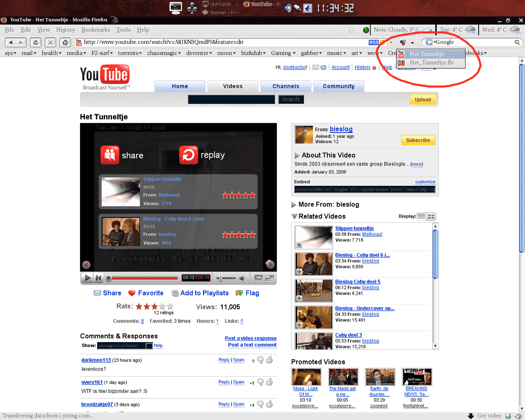Switch to the Channels tab
The height and width of the screenshot is (420, 525).
286,86
